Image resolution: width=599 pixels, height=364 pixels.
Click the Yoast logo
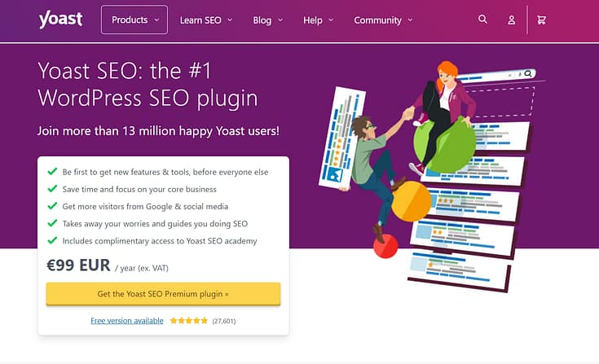tap(61, 19)
